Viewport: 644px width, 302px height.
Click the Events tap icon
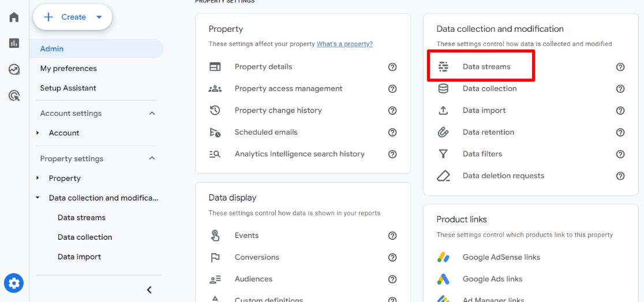point(215,236)
